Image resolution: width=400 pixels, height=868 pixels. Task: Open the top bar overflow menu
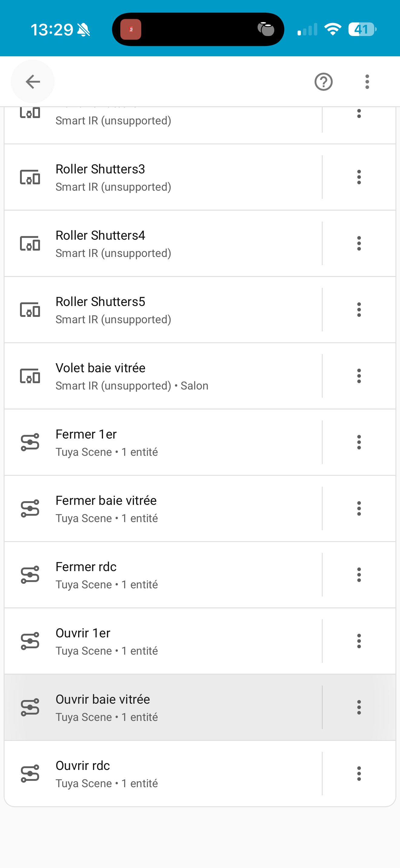[367, 81]
